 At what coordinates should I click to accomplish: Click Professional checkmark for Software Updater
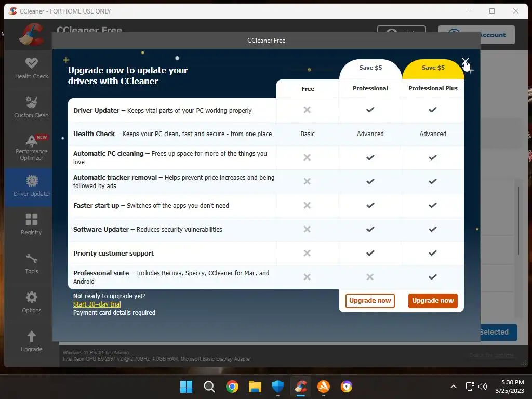point(370,229)
